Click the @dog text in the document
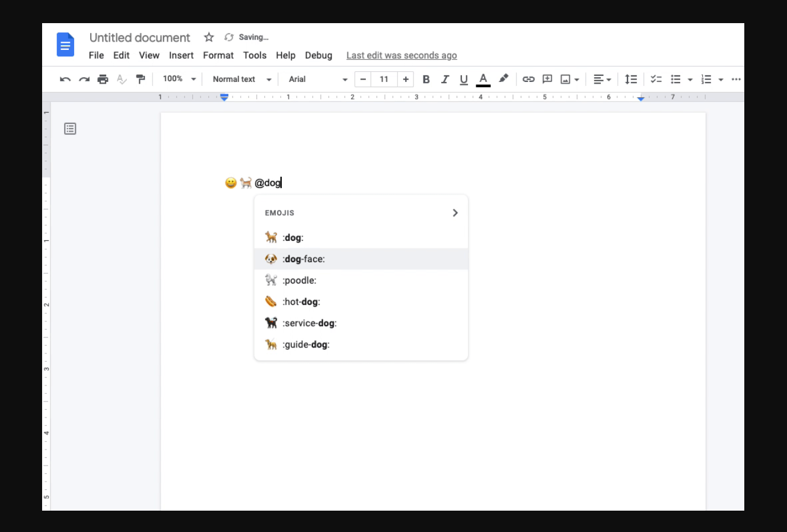The width and height of the screenshot is (787, 532). (267, 183)
